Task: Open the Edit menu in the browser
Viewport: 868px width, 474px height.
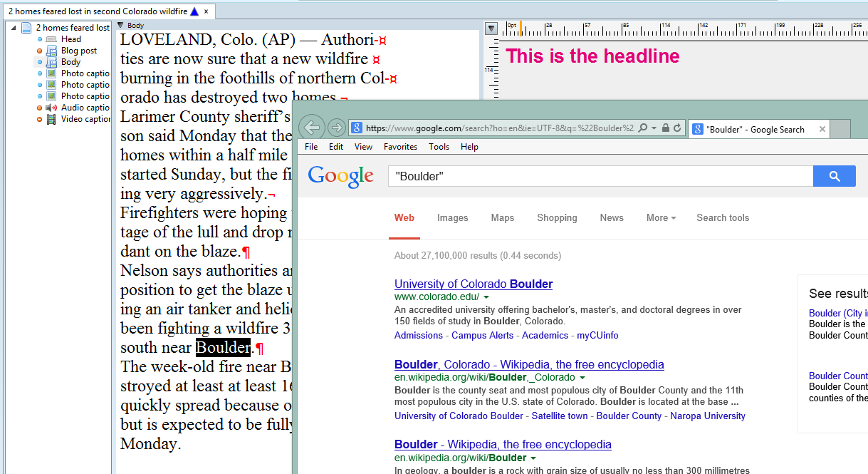Action: [336, 147]
